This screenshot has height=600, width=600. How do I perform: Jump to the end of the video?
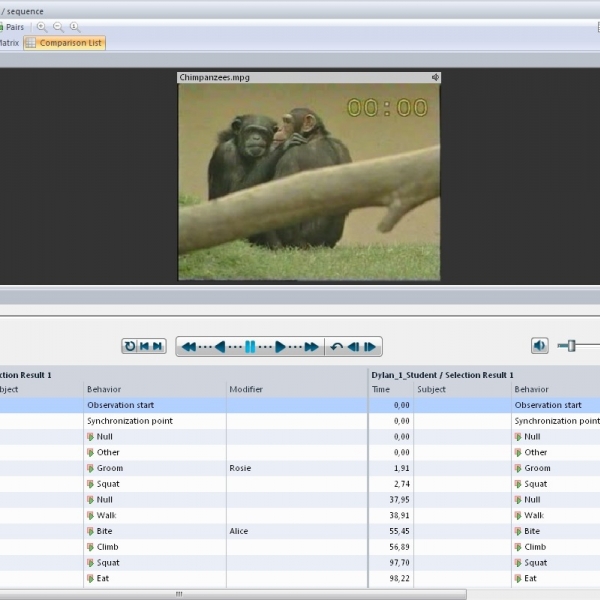tap(158, 346)
